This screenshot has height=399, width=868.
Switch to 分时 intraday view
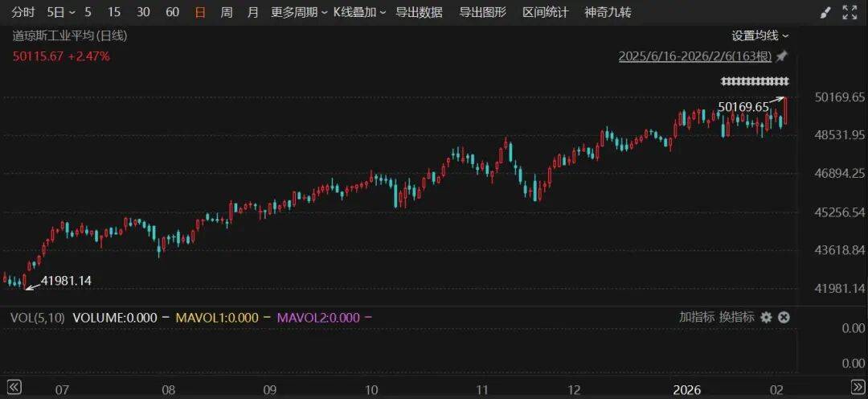[x=23, y=13]
